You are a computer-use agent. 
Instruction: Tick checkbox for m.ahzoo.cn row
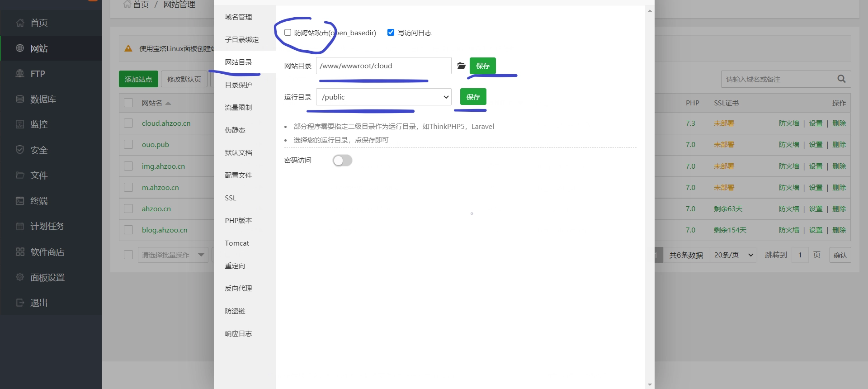point(128,187)
